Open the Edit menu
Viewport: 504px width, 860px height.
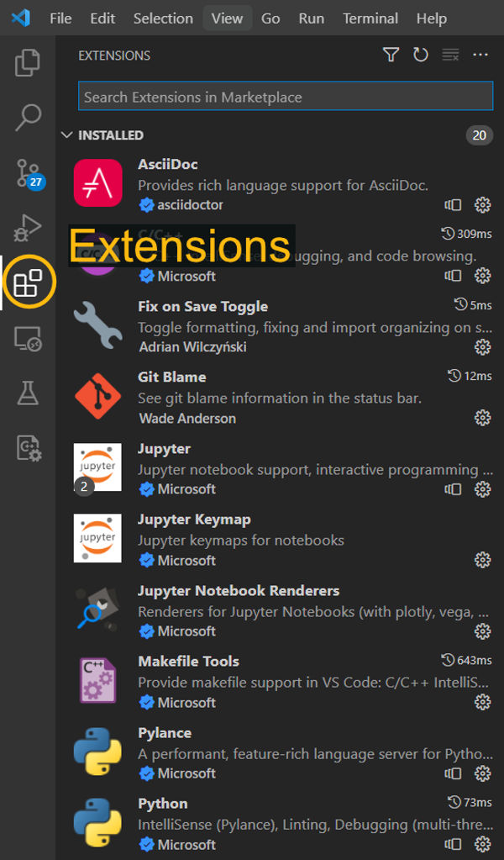103,18
